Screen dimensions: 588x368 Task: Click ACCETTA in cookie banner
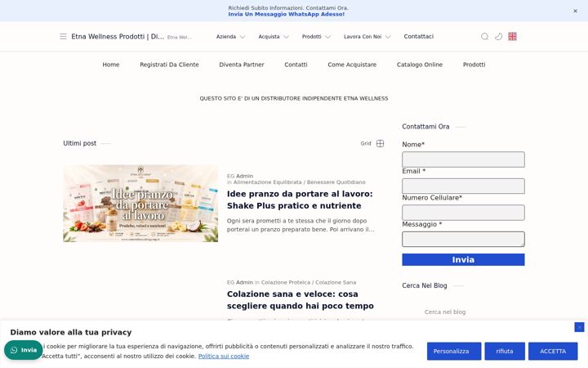click(x=553, y=351)
